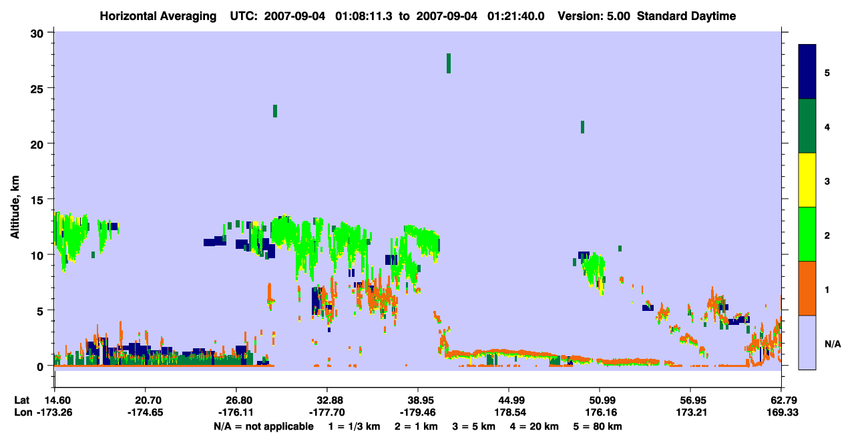
Task: Click the 'Lat' row label
Action: [x=22, y=400]
